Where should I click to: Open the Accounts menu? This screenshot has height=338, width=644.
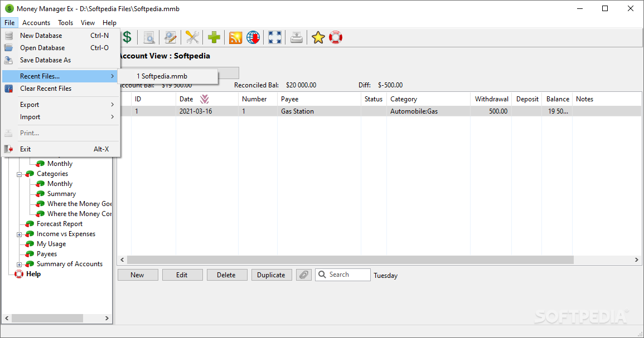tap(36, 23)
